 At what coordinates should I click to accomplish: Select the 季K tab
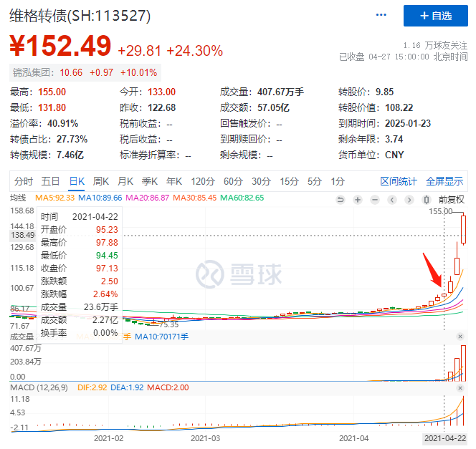click(150, 181)
